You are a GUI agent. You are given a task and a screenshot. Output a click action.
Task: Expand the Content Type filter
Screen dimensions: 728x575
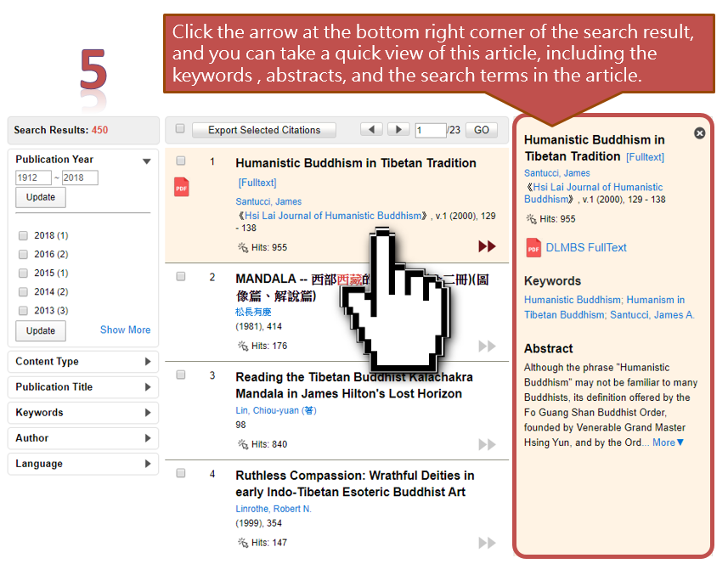(147, 362)
